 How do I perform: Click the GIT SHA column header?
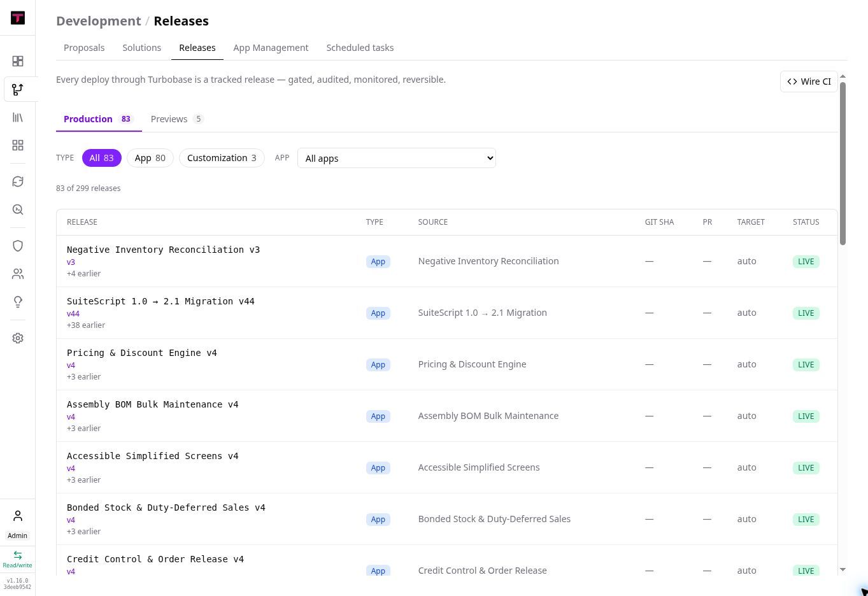point(659,222)
